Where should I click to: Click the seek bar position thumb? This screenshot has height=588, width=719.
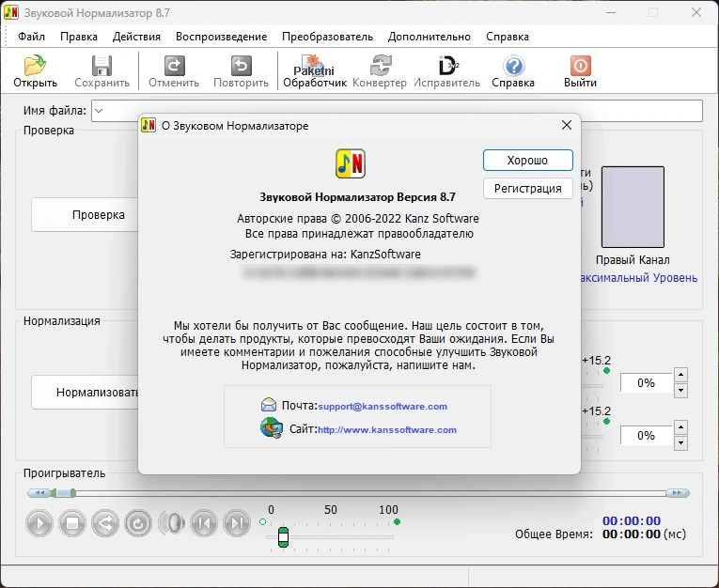(x=64, y=493)
